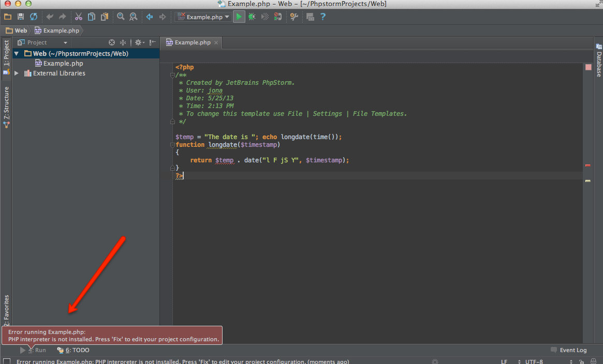
Task: Toggle the PHP debug connections listener icon
Action: click(x=277, y=17)
